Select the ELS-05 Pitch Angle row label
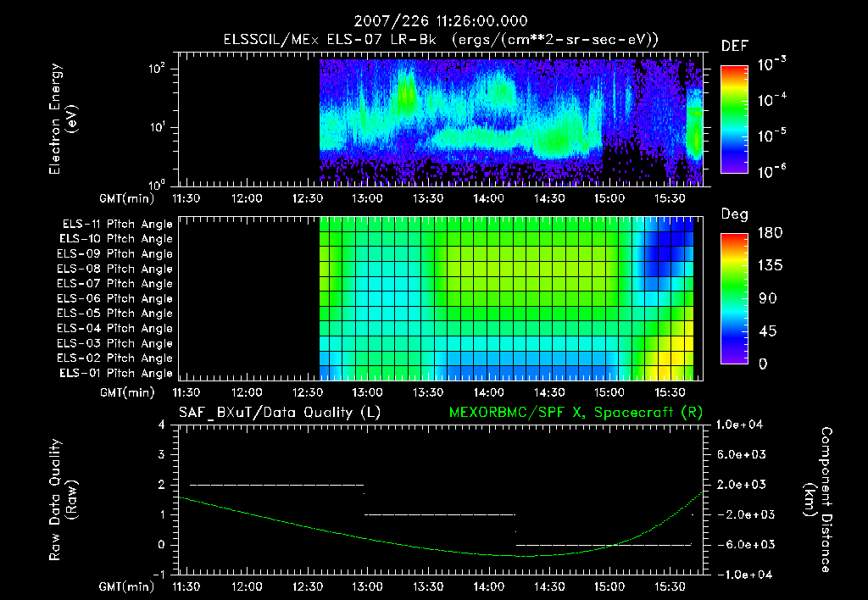The width and height of the screenshot is (868, 600). (x=115, y=314)
